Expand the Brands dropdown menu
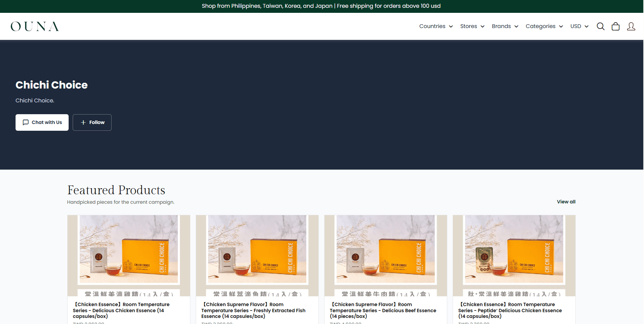 (505, 26)
